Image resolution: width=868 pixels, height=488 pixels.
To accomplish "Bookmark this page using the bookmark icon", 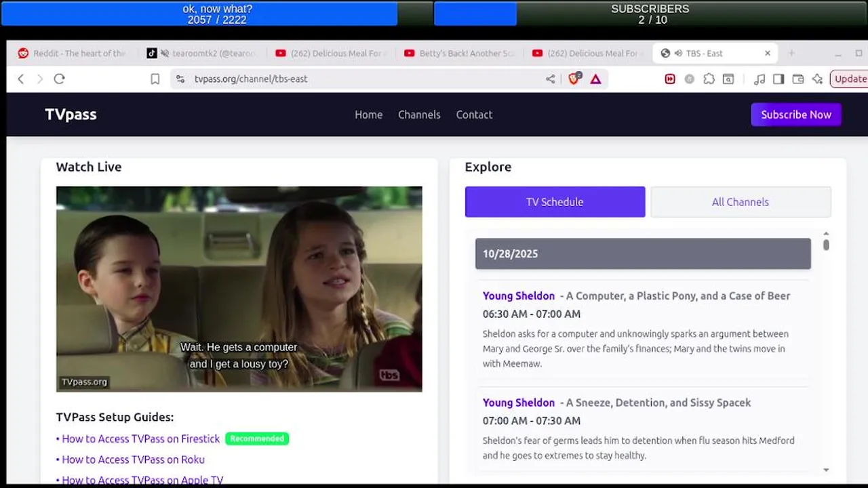I will 155,79.
